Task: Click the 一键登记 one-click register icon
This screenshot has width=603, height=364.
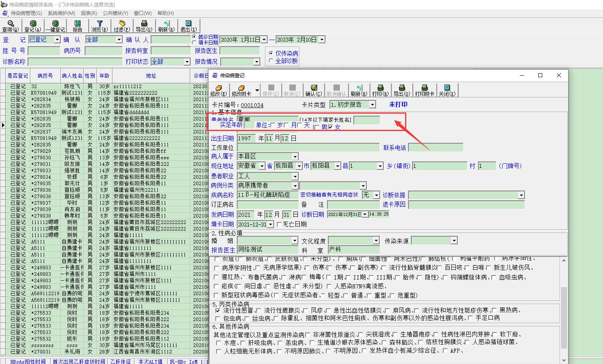Action: (55, 24)
